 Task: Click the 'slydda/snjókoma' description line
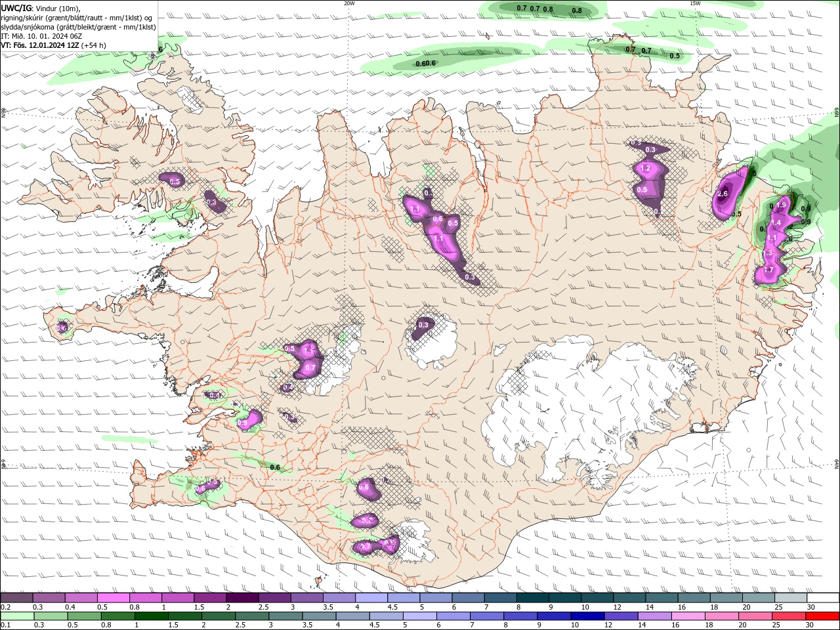coord(78,27)
